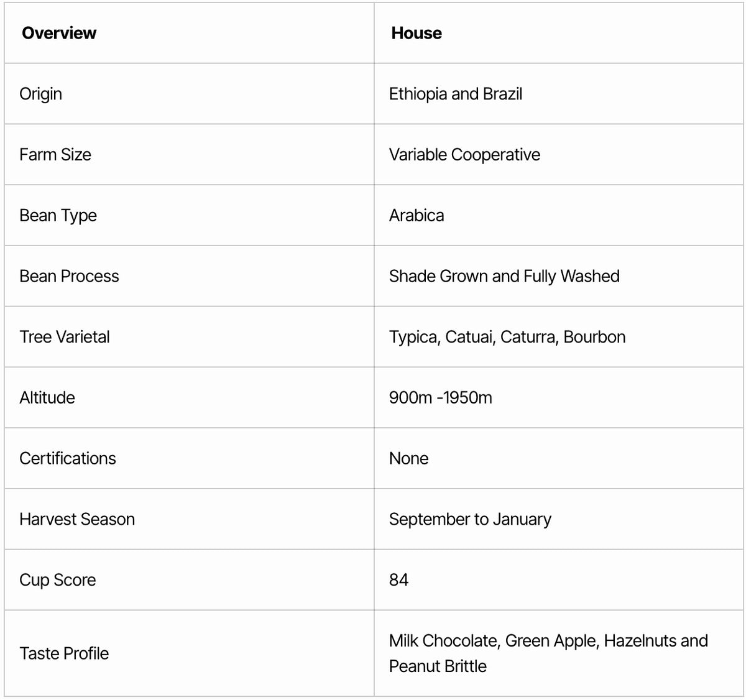The width and height of the screenshot is (746, 700).
Task: Click the Cup Score value 84
Action: click(398, 580)
